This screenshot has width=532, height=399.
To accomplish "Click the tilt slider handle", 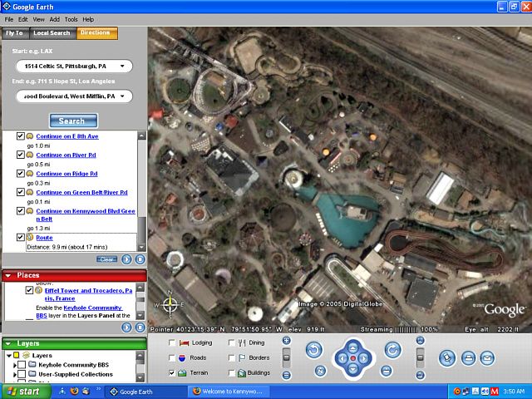I will coord(420,357).
